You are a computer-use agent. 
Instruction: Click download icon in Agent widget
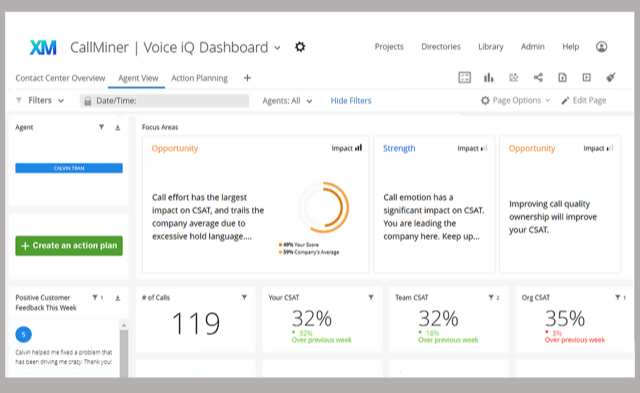tap(118, 128)
